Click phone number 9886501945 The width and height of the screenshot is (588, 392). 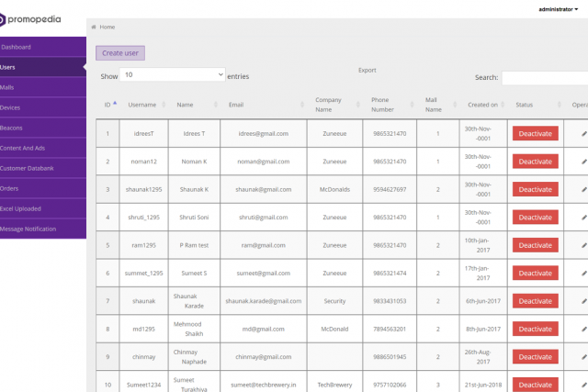[390, 357]
